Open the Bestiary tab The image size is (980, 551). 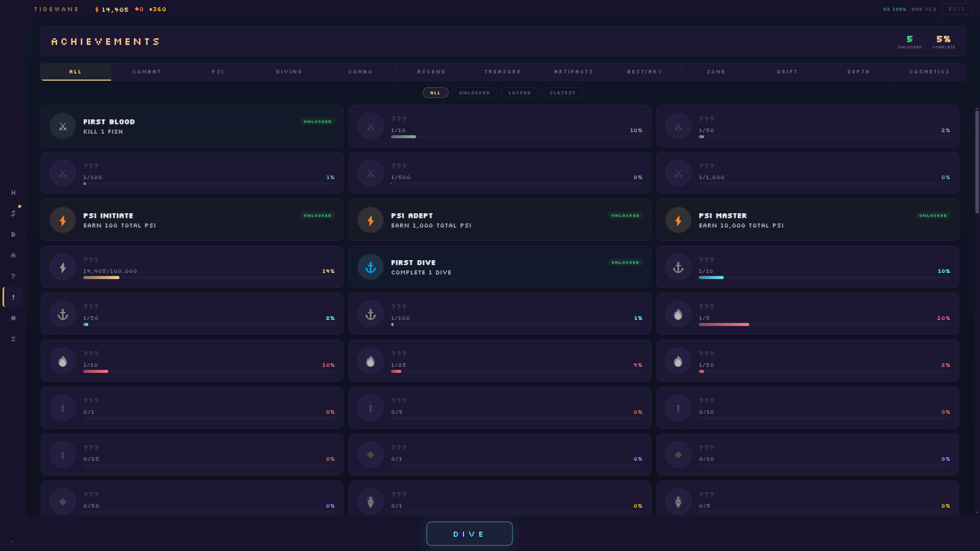pyautogui.click(x=645, y=72)
